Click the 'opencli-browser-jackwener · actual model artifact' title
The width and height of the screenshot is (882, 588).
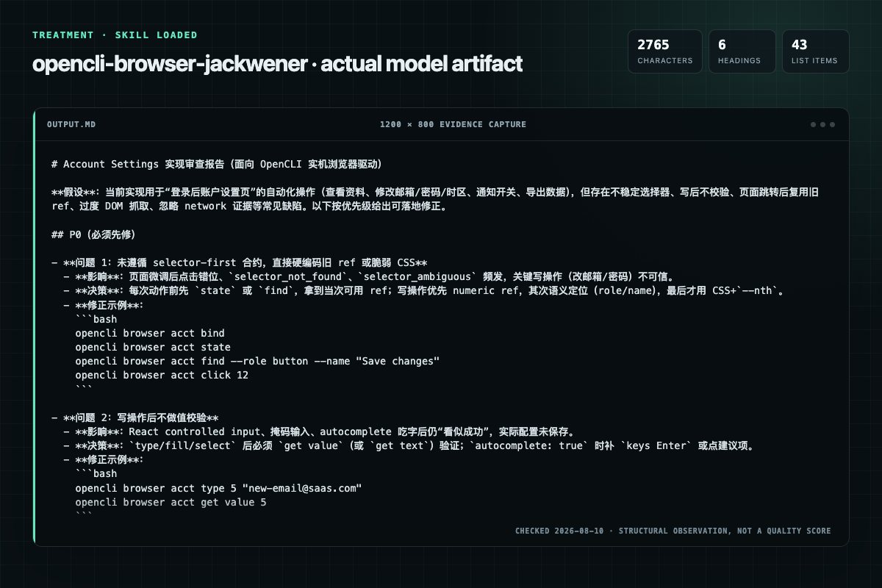277,64
